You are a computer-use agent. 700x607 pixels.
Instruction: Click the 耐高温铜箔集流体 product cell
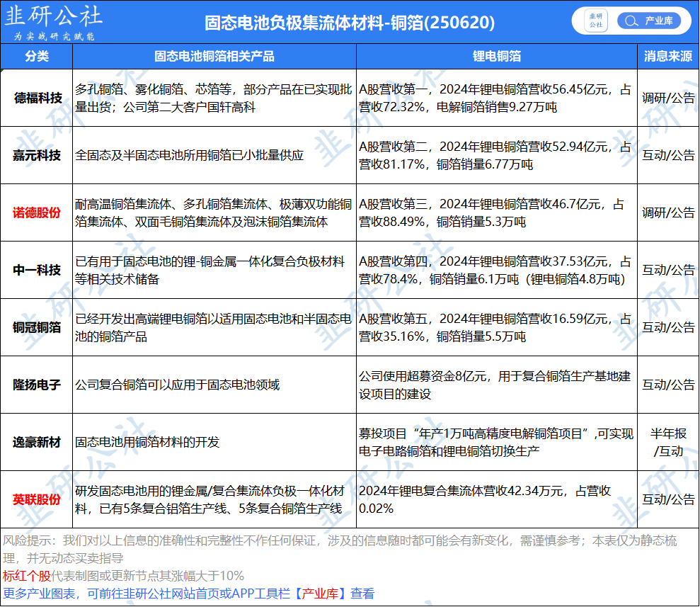tap(214, 212)
